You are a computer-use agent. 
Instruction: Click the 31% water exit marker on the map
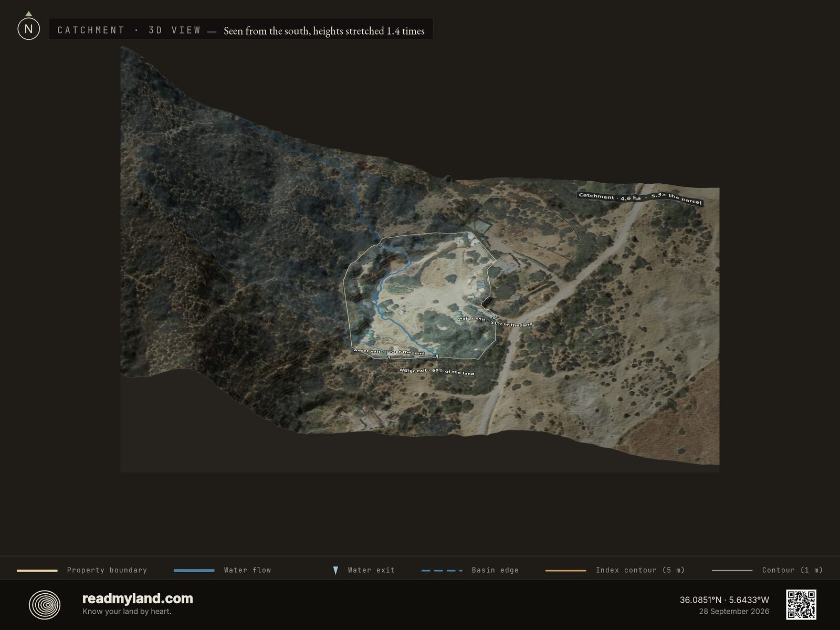pyautogui.click(x=494, y=318)
